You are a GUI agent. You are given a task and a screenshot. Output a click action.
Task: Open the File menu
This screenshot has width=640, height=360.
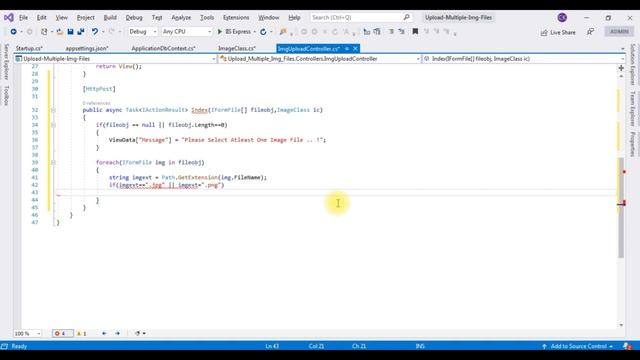[23, 18]
